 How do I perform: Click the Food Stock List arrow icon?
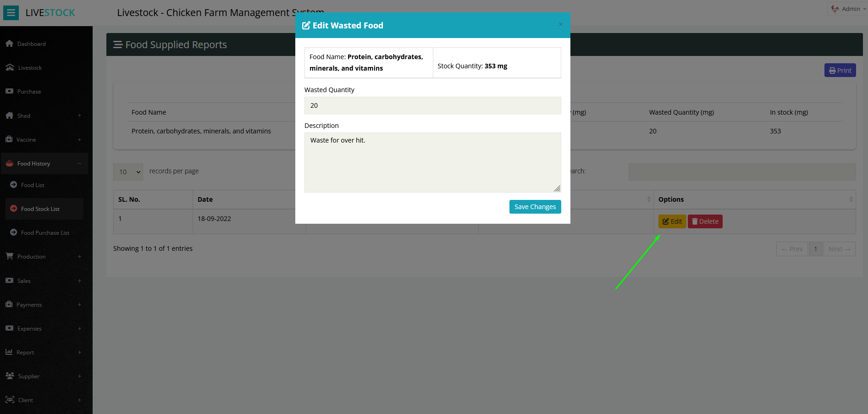[x=14, y=209]
